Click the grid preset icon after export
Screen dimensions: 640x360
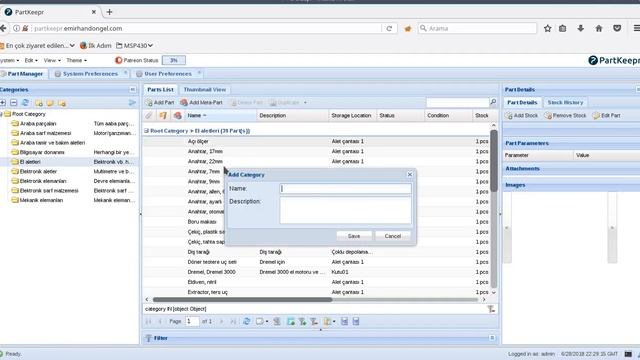(x=277, y=322)
